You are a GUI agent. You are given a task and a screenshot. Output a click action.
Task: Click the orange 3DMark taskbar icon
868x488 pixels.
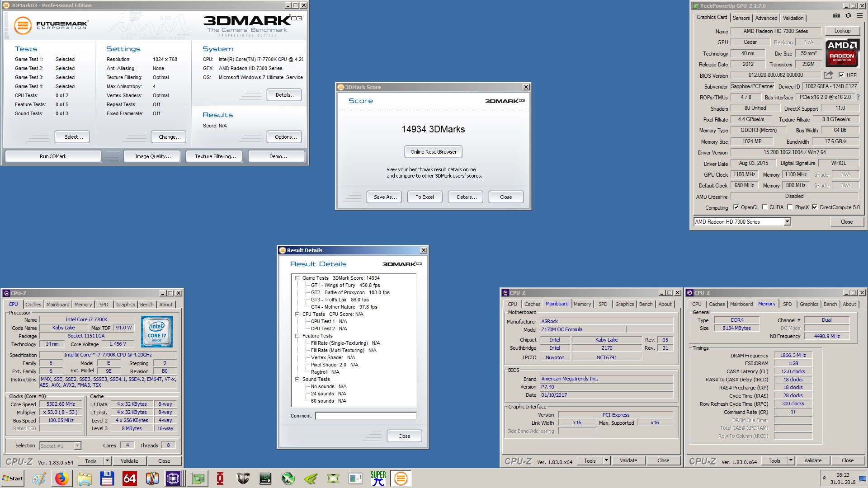tap(401, 479)
